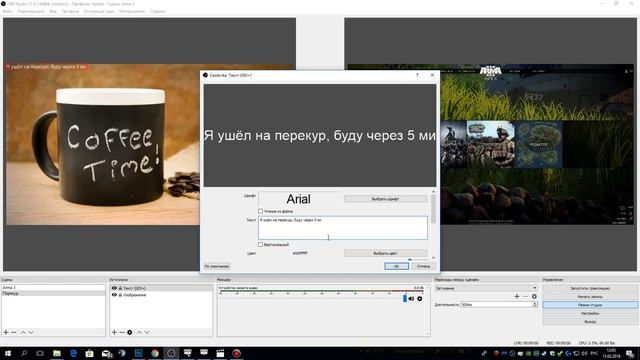Move source up with the arrow in Sources

(x=139, y=332)
